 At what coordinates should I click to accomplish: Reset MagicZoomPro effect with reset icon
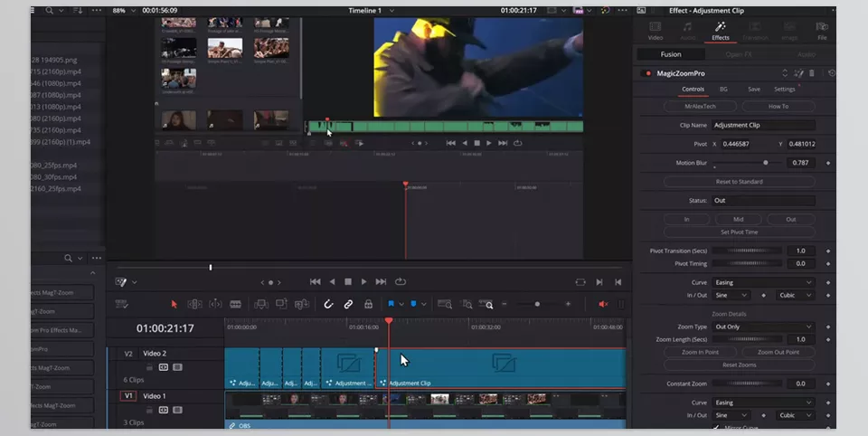click(832, 73)
